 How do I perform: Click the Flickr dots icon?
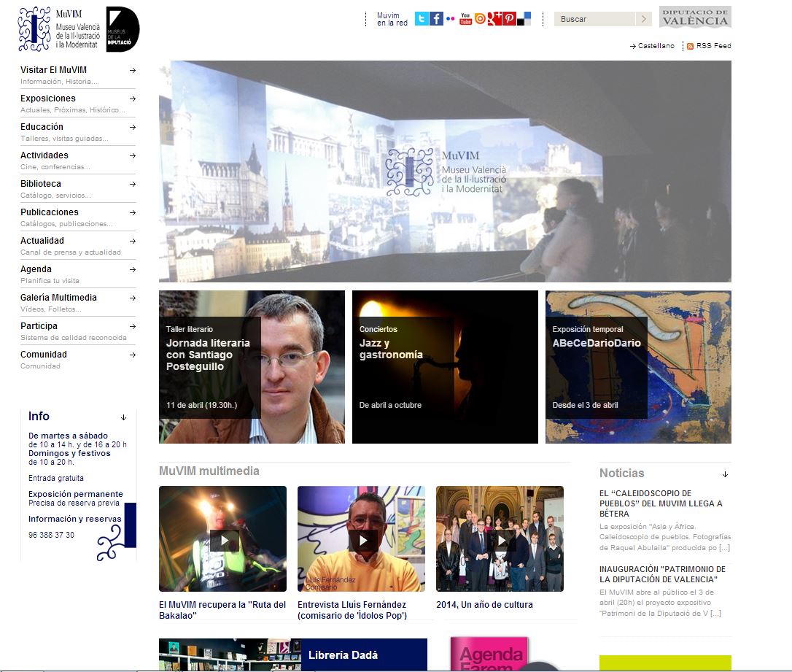(x=451, y=19)
